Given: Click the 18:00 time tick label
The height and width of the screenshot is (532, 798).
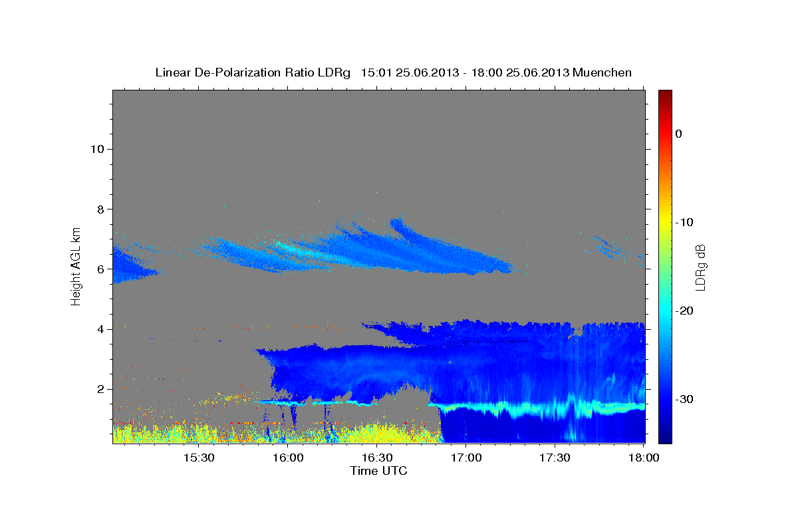Looking at the screenshot, I should (x=644, y=458).
